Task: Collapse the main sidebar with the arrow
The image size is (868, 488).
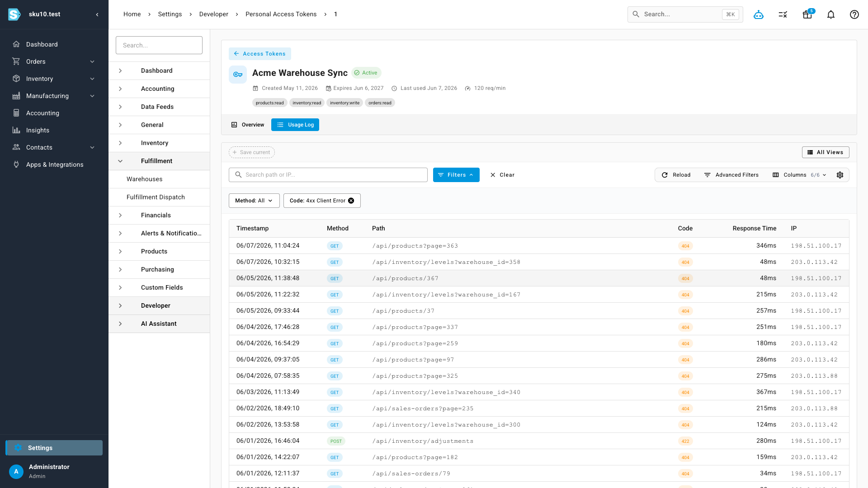Action: (x=97, y=14)
